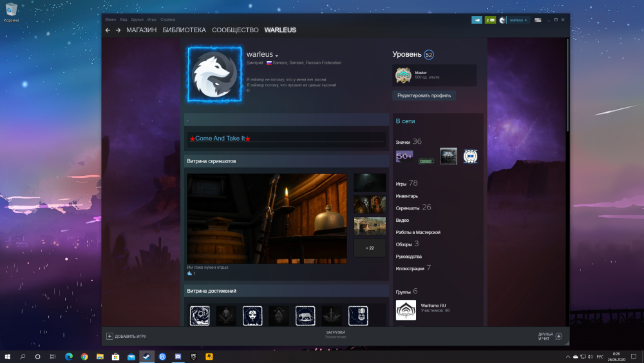The height and width of the screenshot is (363, 644).
Task: Open the Игры 78 link
Action: point(406,183)
